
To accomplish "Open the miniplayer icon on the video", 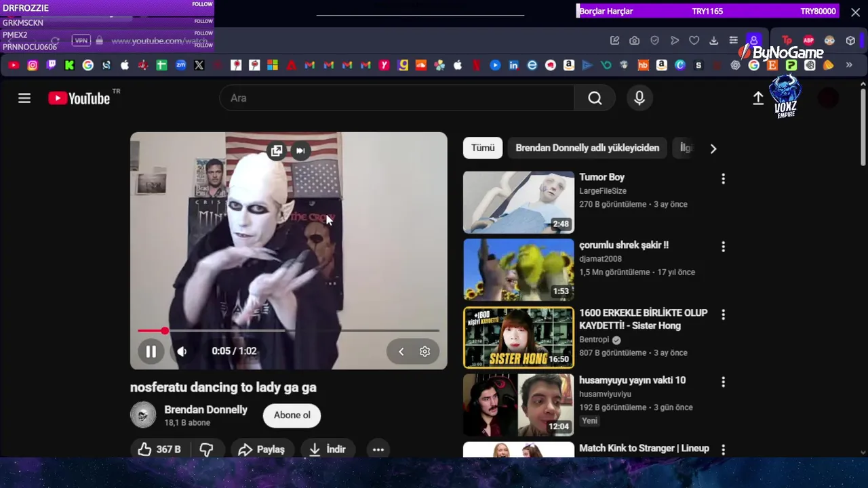I will (277, 151).
